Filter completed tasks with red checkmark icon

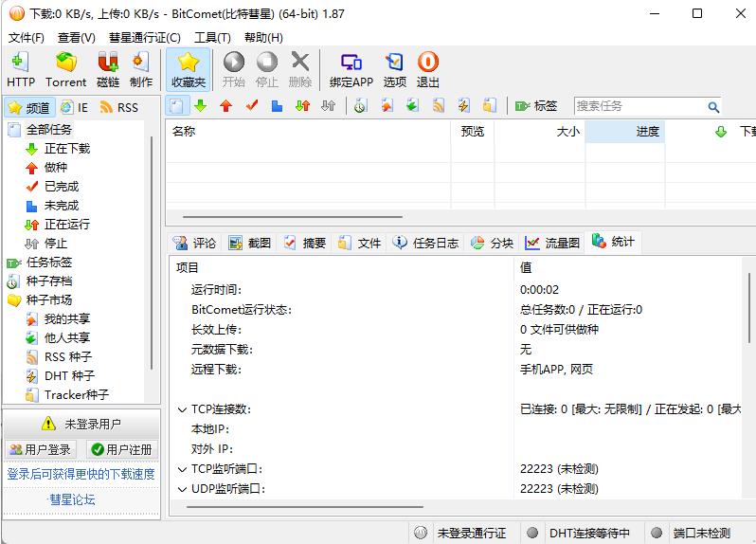(252, 105)
